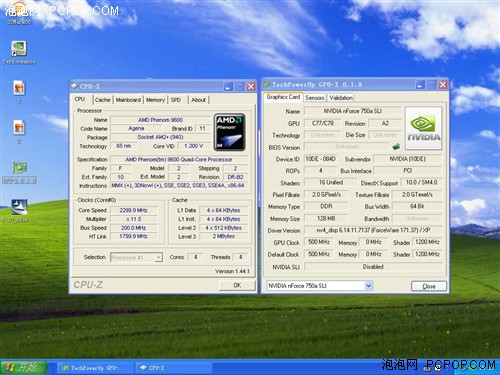Viewport: 500px width, 375px height.
Task: Click the Pixel Fillrate value 2.0 GPixel/s
Action: (326, 195)
